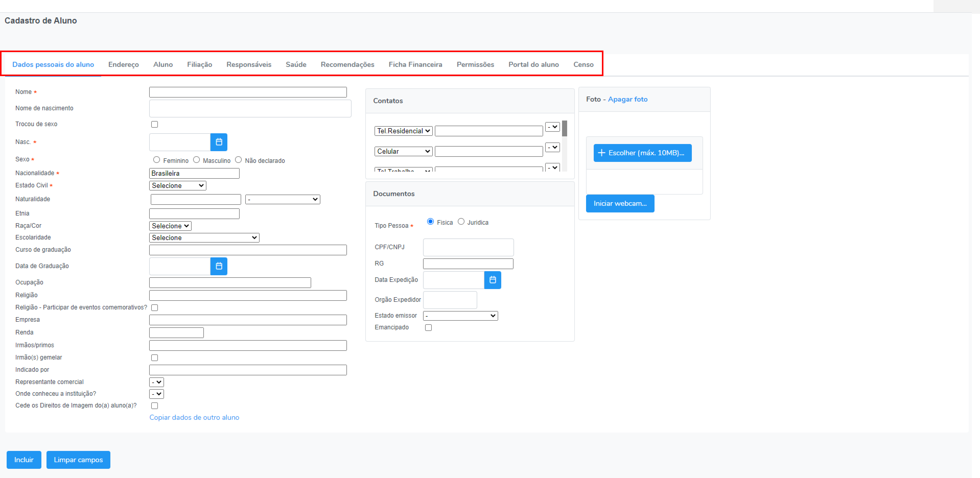Go to the Ficha Financeira tab

coord(415,65)
